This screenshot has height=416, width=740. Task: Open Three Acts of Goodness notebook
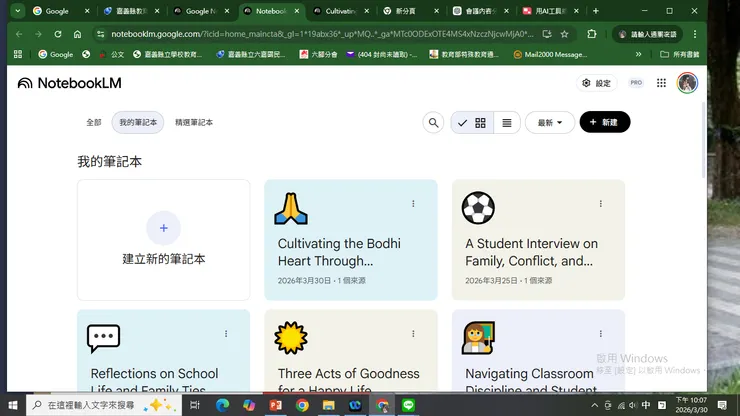pos(351,351)
